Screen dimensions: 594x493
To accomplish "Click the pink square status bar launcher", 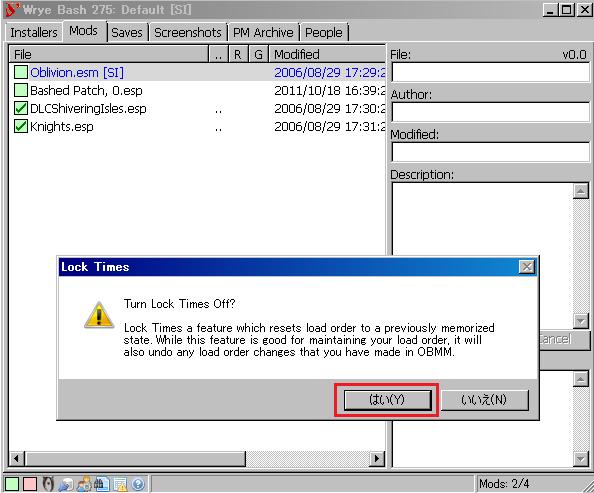I will [30, 484].
